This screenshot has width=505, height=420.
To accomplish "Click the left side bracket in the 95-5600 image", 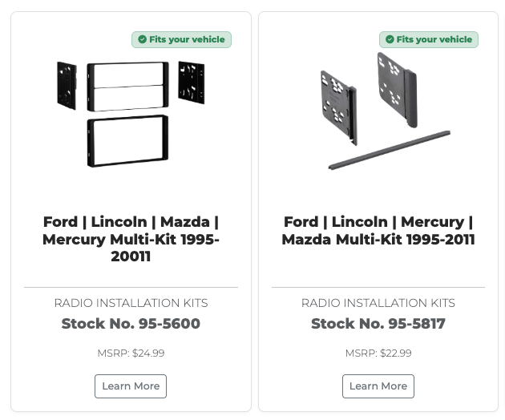I will [67, 84].
